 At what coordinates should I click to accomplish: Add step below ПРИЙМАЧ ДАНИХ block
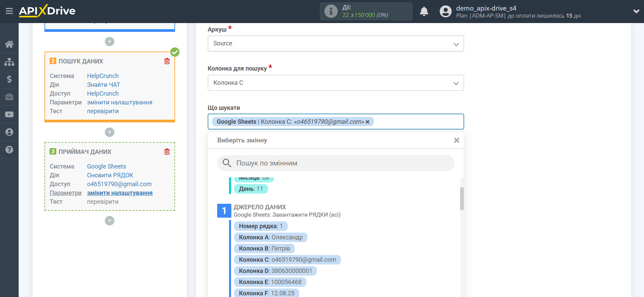(x=110, y=221)
